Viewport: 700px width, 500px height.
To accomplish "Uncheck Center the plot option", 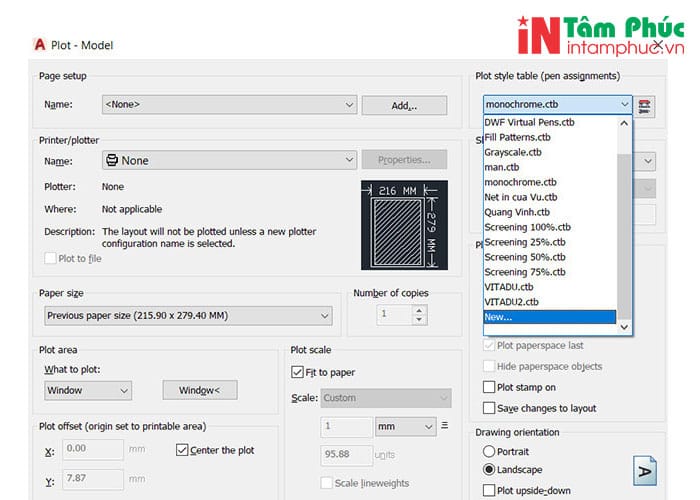I will tap(182, 450).
